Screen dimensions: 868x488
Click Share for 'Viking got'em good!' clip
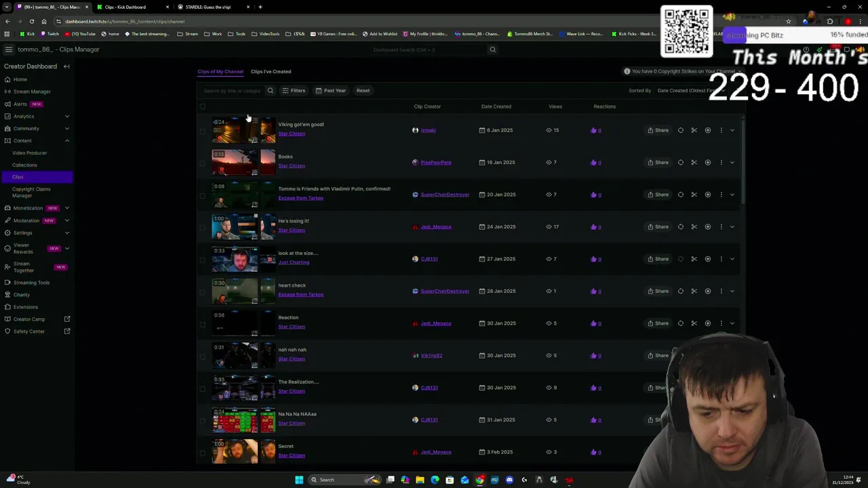coord(658,130)
